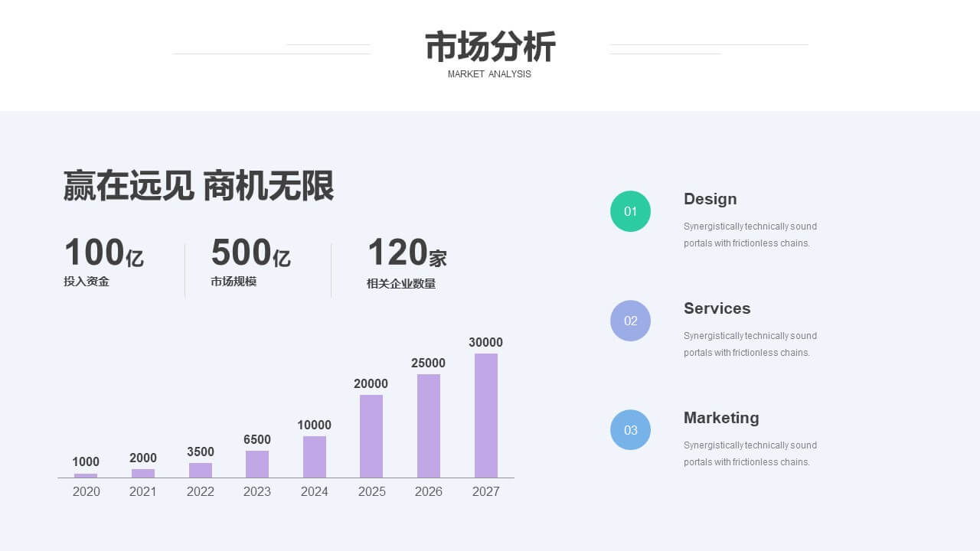The width and height of the screenshot is (980, 551).
Task: Select the 2025 chart bar
Action: 371,436
